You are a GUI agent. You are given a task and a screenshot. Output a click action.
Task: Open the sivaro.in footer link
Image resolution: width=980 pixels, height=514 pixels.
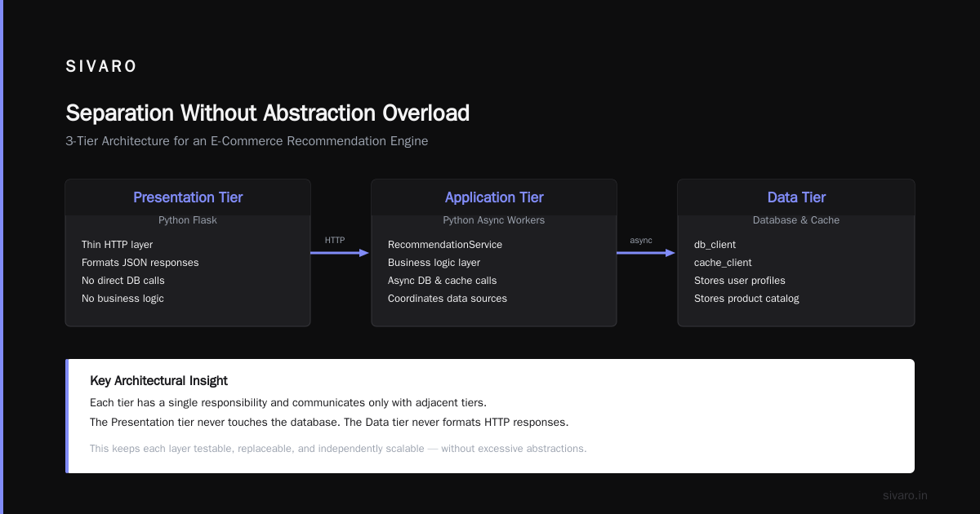(905, 495)
